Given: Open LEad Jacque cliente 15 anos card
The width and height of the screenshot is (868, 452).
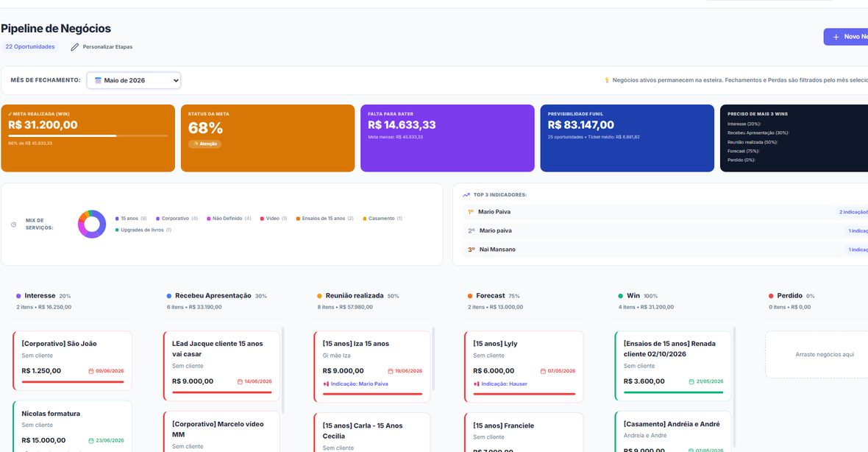Looking at the screenshot, I should (221, 366).
